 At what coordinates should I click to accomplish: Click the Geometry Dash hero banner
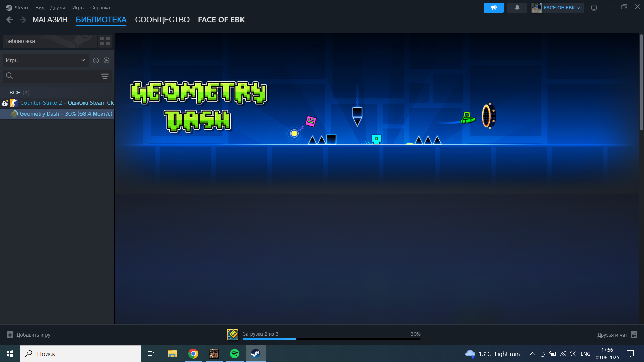pyautogui.click(x=377, y=113)
